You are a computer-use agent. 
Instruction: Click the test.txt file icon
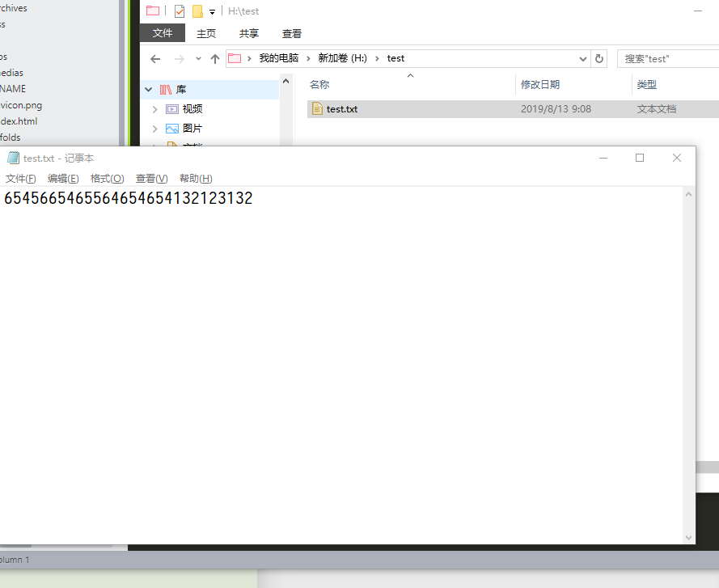coord(318,108)
